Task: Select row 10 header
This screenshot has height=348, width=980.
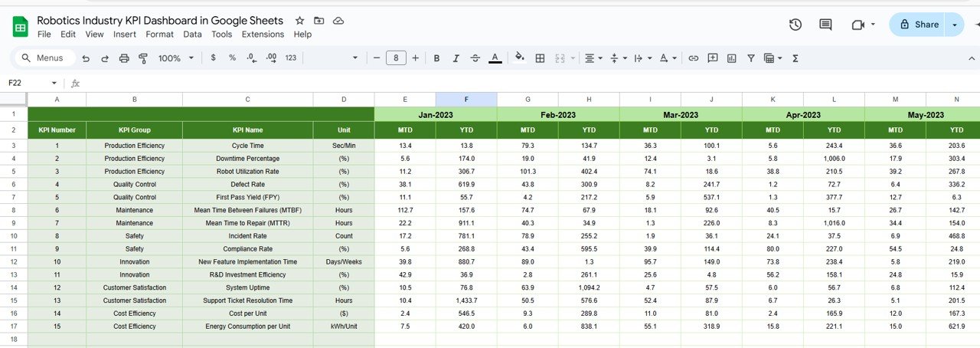Action: [x=14, y=236]
